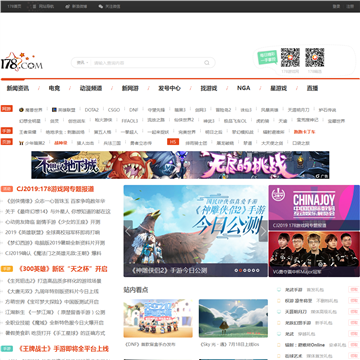The width and height of the screenshot is (360, 360).
Task: Open the CSGO game link
Action: click(x=114, y=110)
